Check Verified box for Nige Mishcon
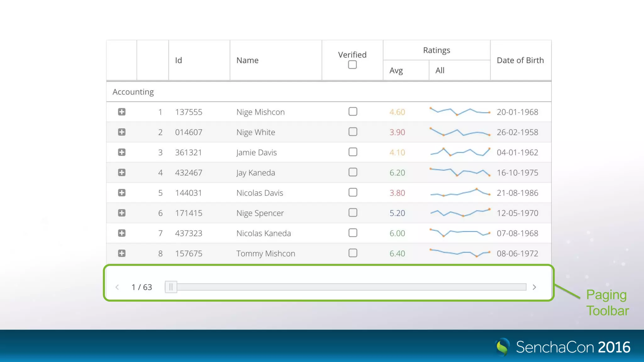 [x=353, y=112]
